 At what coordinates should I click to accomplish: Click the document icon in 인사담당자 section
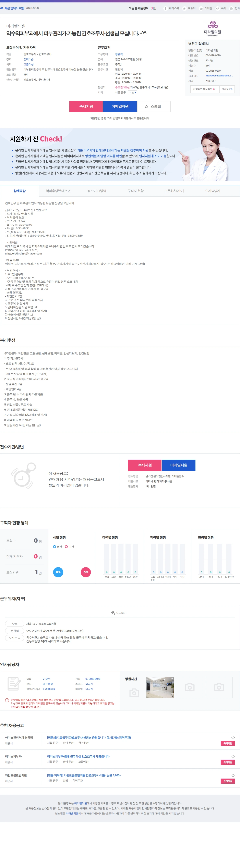[14, 684]
